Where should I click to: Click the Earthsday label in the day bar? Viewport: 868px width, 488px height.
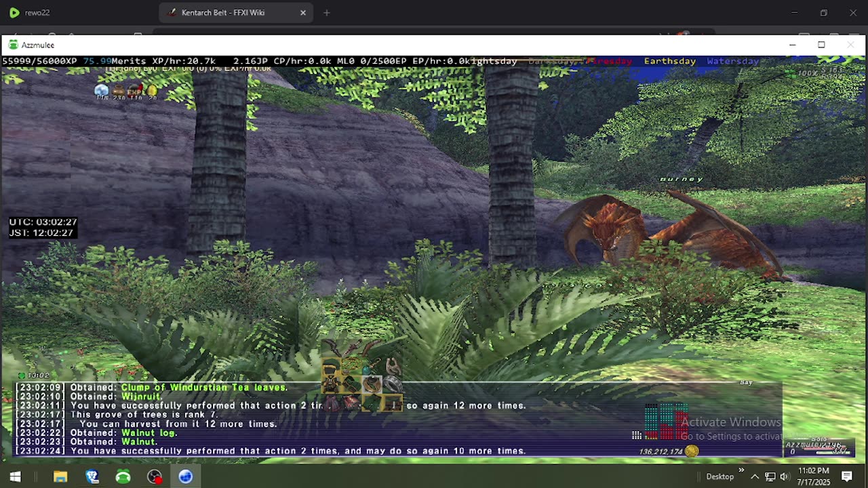pos(670,61)
